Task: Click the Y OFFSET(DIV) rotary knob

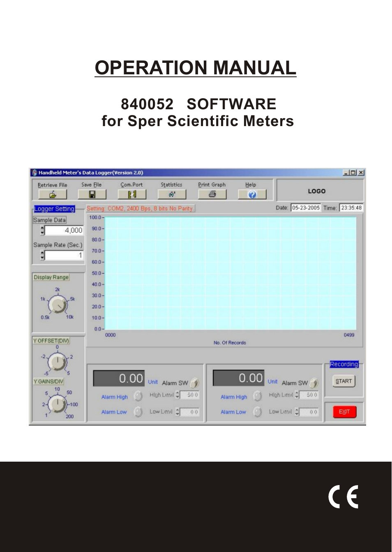Action: (58, 362)
